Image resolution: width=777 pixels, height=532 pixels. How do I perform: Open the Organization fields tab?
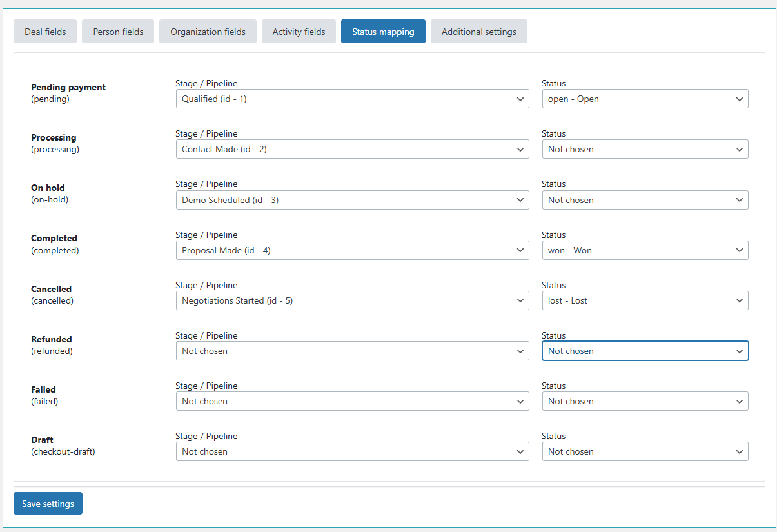(208, 31)
